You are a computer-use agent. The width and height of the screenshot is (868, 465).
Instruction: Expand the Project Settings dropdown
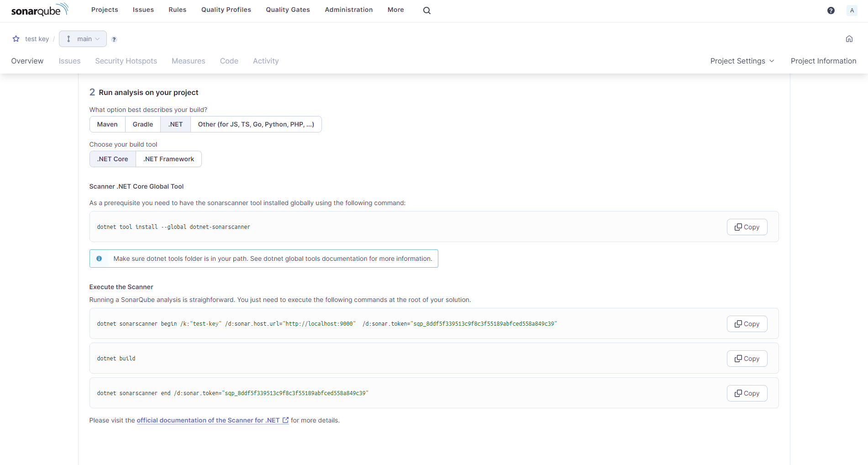[x=742, y=61]
